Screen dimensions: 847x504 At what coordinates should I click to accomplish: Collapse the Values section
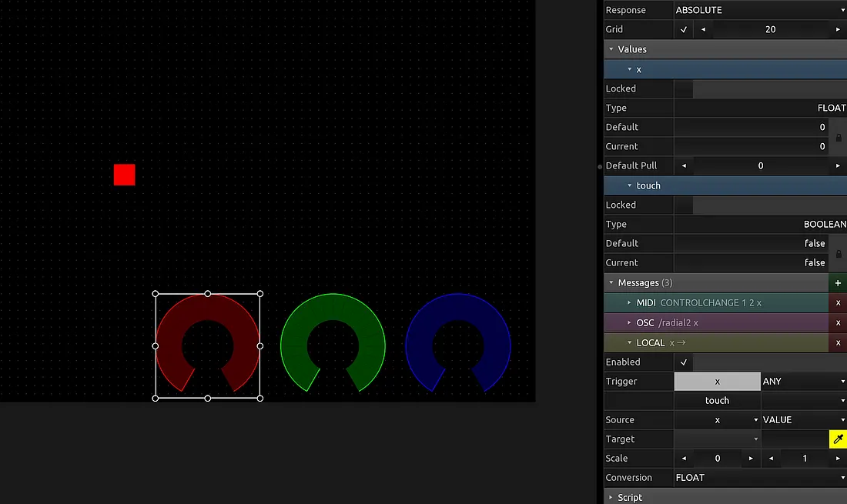point(611,49)
